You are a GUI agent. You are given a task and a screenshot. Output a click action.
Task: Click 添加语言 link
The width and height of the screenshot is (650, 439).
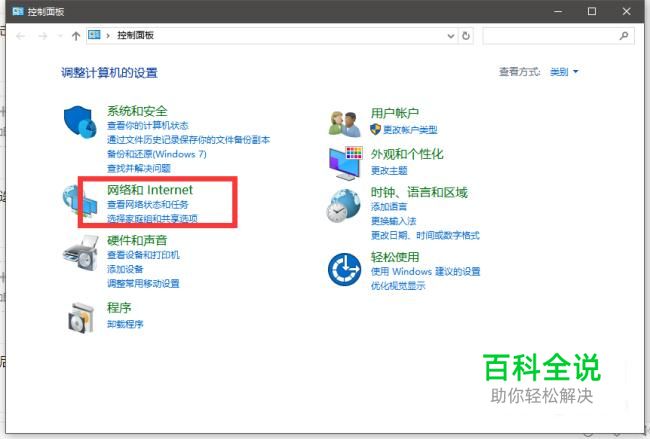(389, 206)
